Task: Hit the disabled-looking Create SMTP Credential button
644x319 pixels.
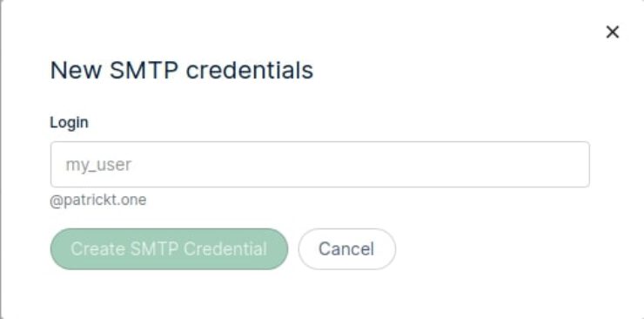Action: click(169, 249)
